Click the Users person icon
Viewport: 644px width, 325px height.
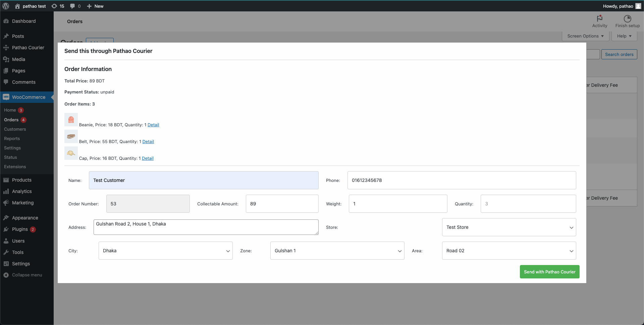pos(6,241)
